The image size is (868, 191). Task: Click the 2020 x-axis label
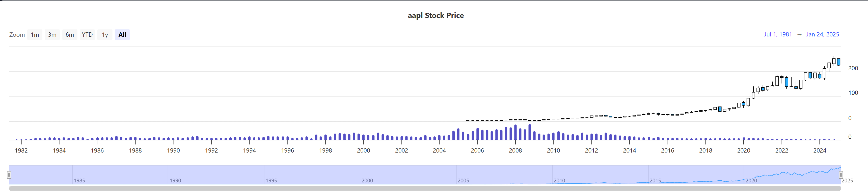point(743,151)
